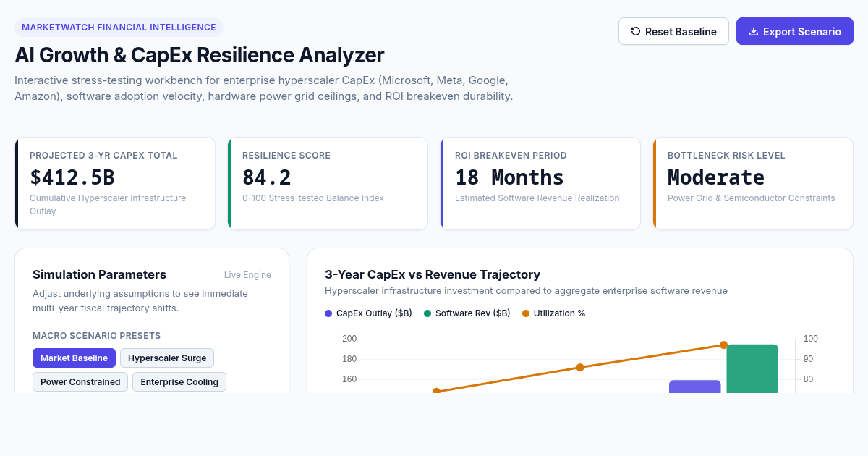
Task: Select the Hyperscaler Surge preset
Action: click(x=167, y=358)
